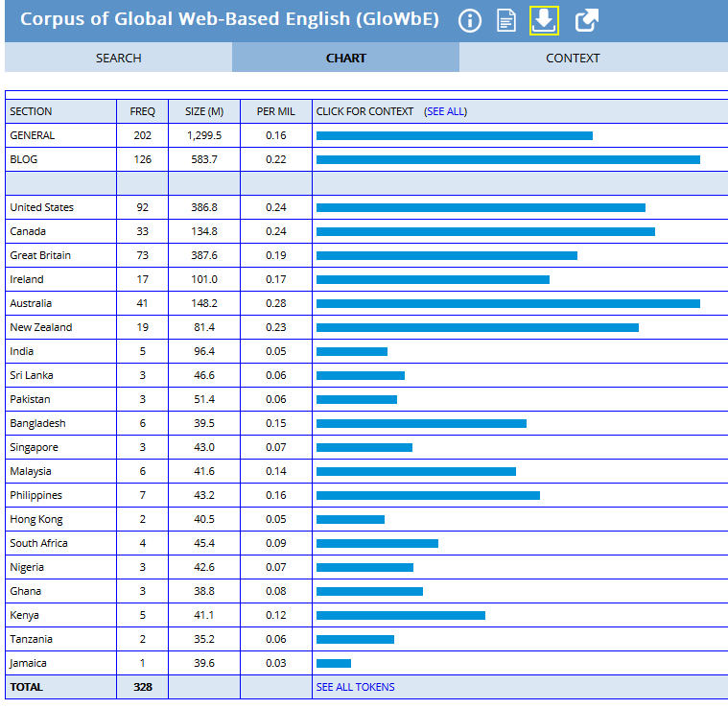Switch to the SEARCH tab
728x709 pixels.
coord(118,58)
